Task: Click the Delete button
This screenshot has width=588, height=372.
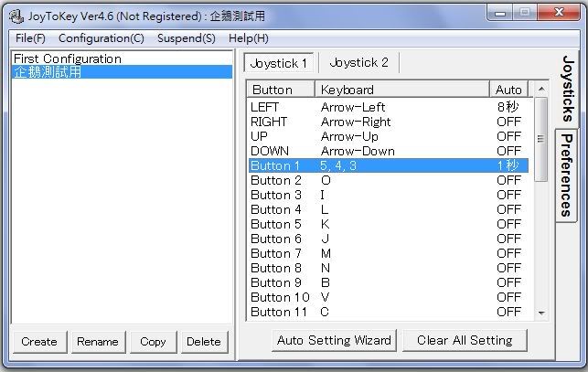Action: coord(204,342)
